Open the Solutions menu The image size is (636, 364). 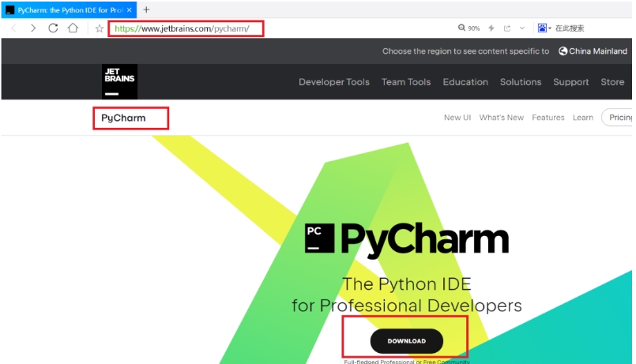tap(521, 82)
